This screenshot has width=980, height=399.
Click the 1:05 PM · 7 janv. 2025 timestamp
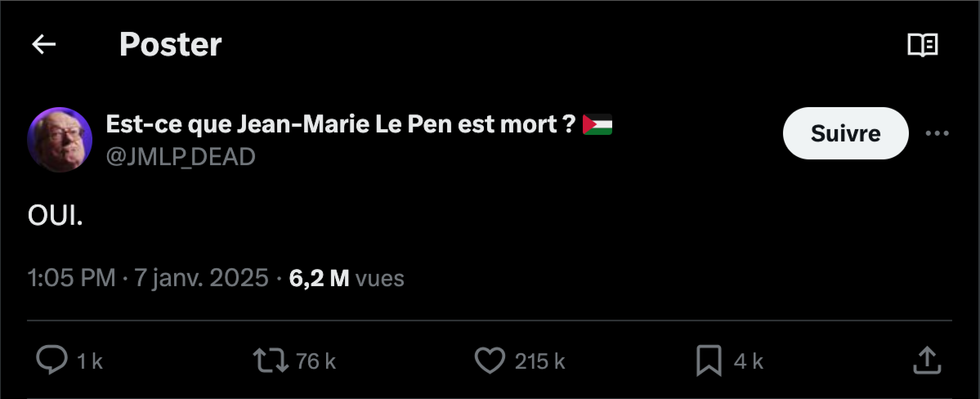point(148,278)
